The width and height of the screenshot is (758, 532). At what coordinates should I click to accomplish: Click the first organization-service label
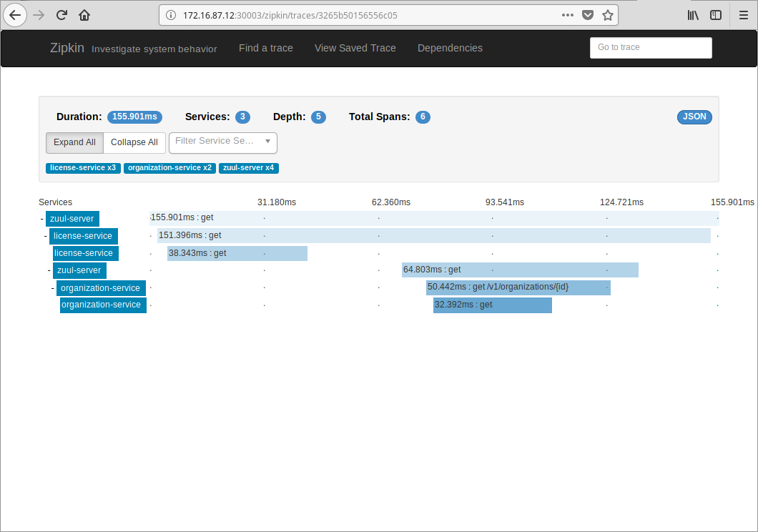101,288
